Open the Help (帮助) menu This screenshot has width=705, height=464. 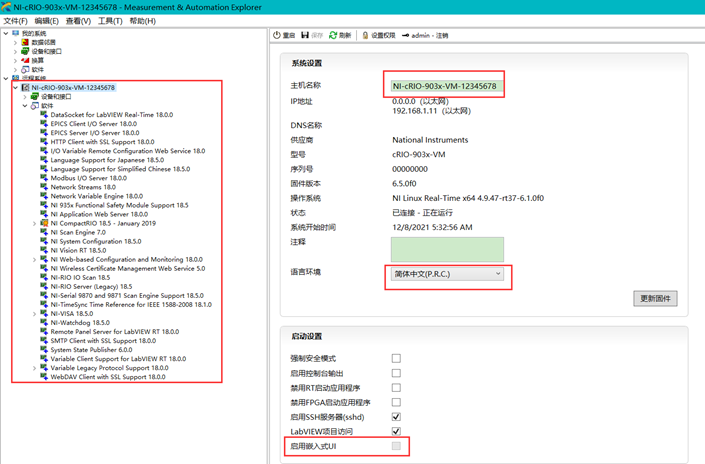(143, 21)
